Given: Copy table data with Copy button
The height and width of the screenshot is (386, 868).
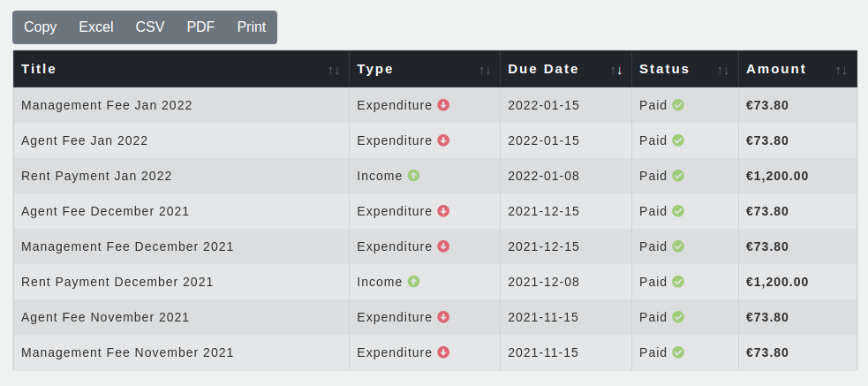Looking at the screenshot, I should [x=40, y=27].
